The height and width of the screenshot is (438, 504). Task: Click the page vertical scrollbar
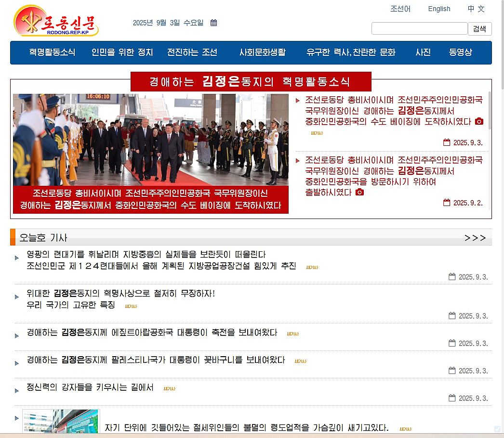click(503, 45)
